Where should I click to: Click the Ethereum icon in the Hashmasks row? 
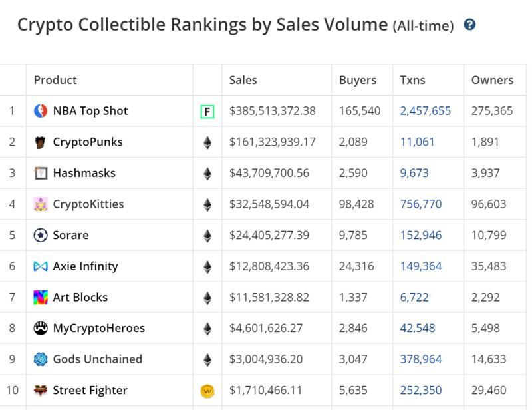[207, 174]
